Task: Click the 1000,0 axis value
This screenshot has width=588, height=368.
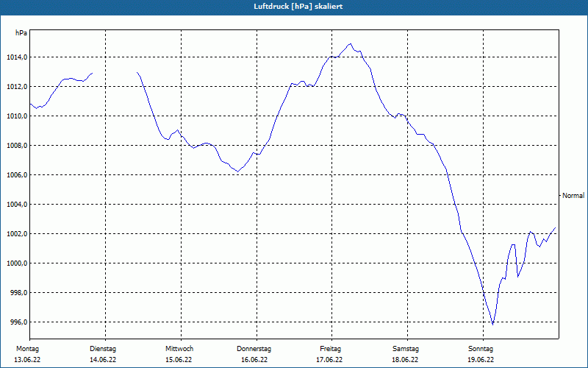Action: coord(17,263)
